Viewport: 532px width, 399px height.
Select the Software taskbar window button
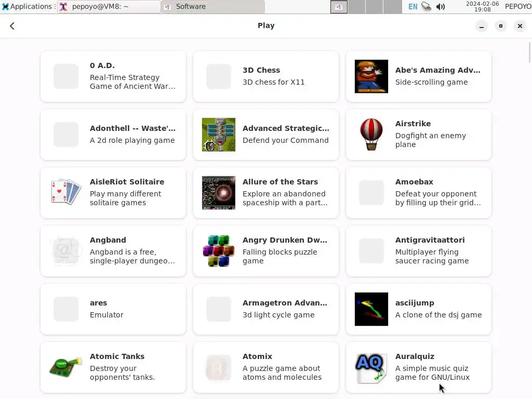coord(213,6)
